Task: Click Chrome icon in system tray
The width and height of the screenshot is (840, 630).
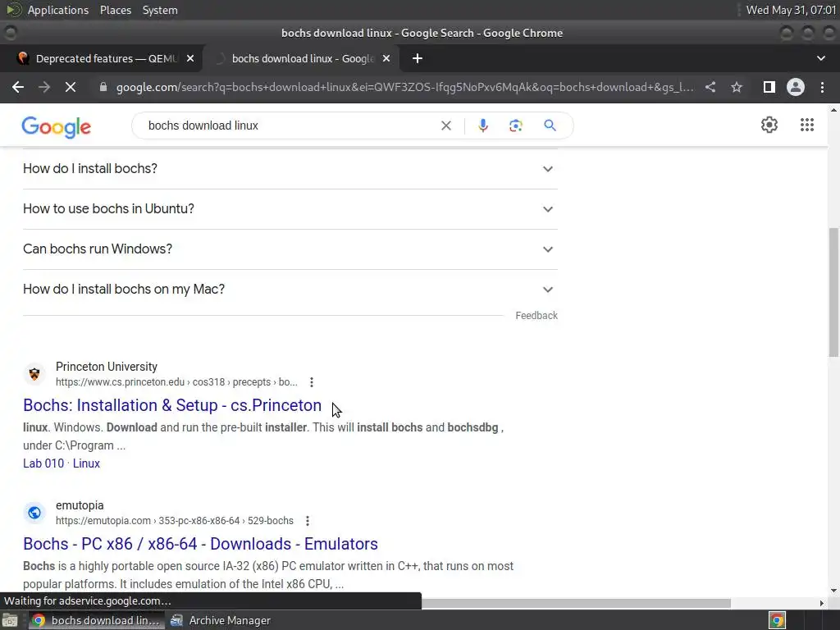Action: [x=777, y=620]
